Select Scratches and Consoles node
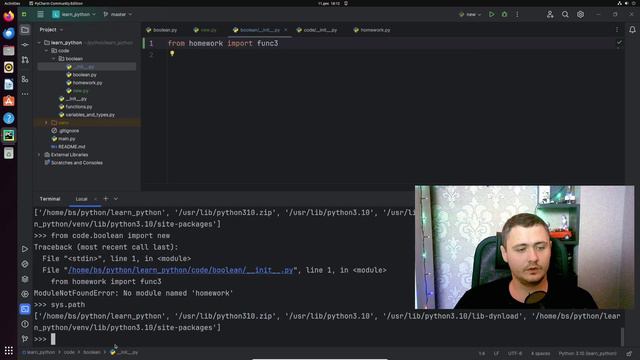Image resolution: width=640 pixels, height=360 pixels. coord(77,163)
